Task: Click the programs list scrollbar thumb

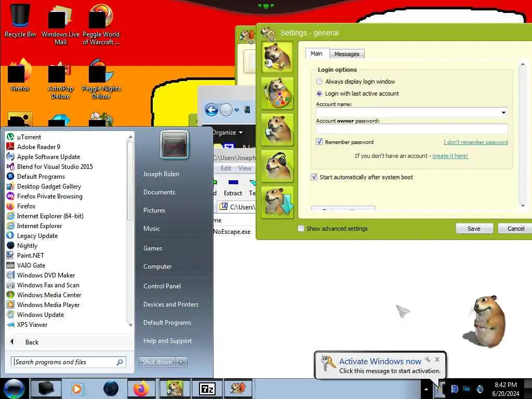Action: click(x=130, y=180)
